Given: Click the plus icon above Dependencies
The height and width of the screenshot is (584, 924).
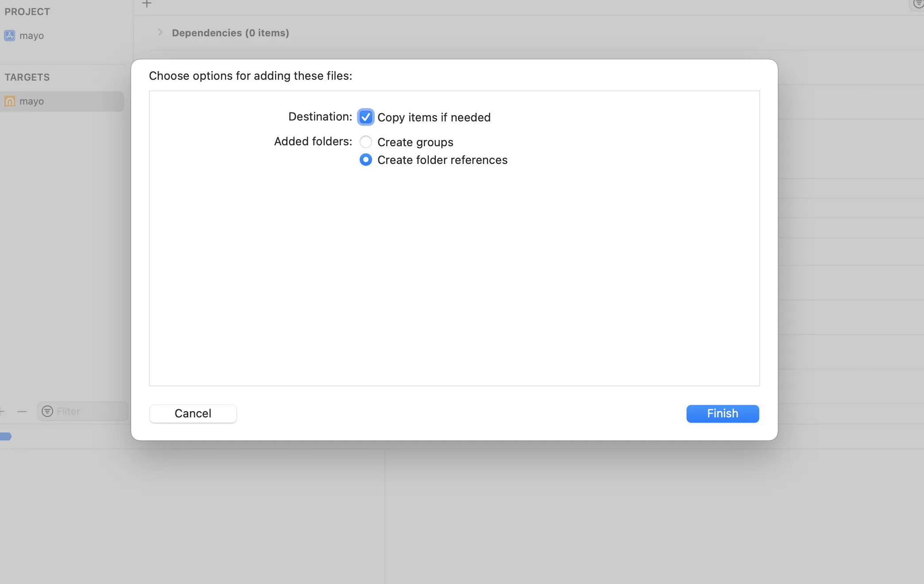Looking at the screenshot, I should pyautogui.click(x=147, y=4).
